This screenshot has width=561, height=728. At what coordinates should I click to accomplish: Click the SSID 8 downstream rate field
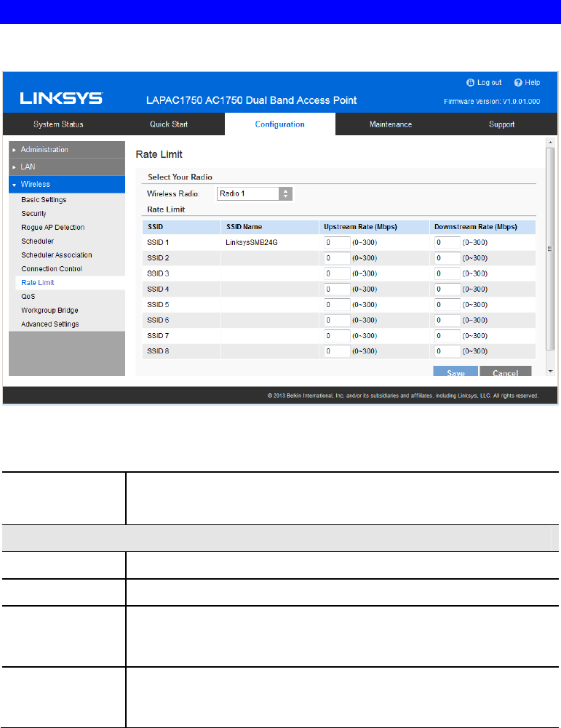pyautogui.click(x=447, y=351)
